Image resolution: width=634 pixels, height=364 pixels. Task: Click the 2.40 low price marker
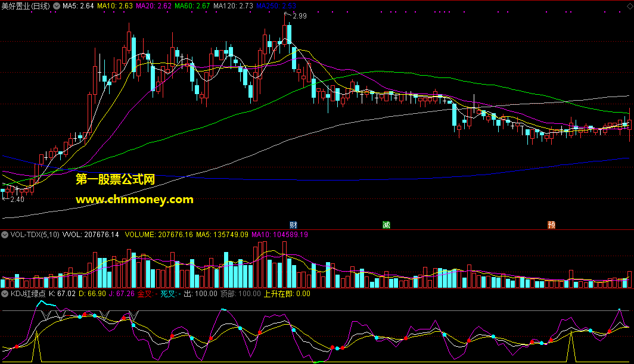[x=17, y=200]
